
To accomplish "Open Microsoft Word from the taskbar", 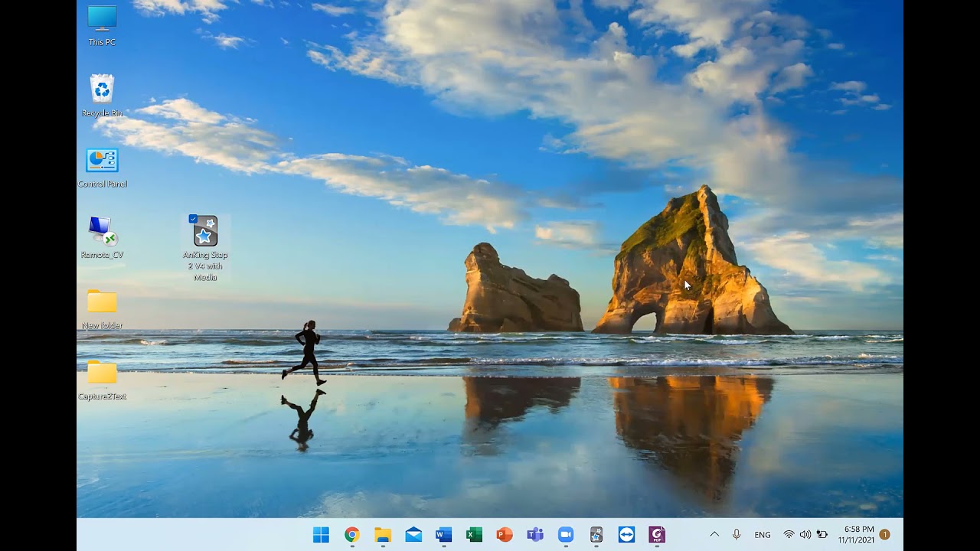I will tap(443, 535).
